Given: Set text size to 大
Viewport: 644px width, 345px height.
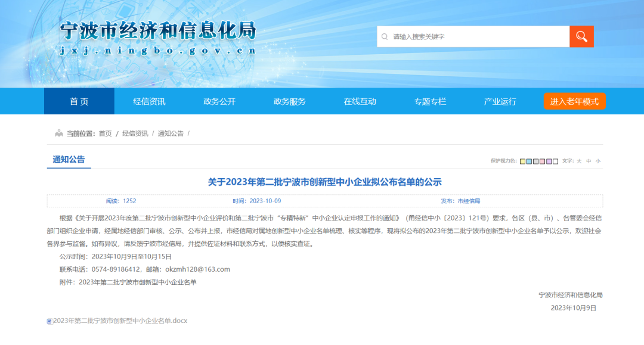Looking at the screenshot, I should (579, 161).
